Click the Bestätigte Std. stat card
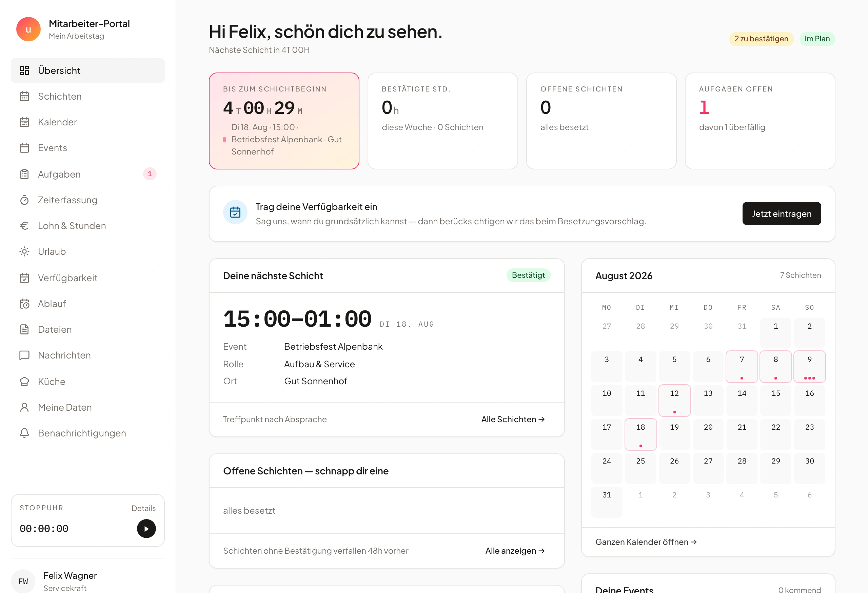The width and height of the screenshot is (868, 593). click(442, 121)
